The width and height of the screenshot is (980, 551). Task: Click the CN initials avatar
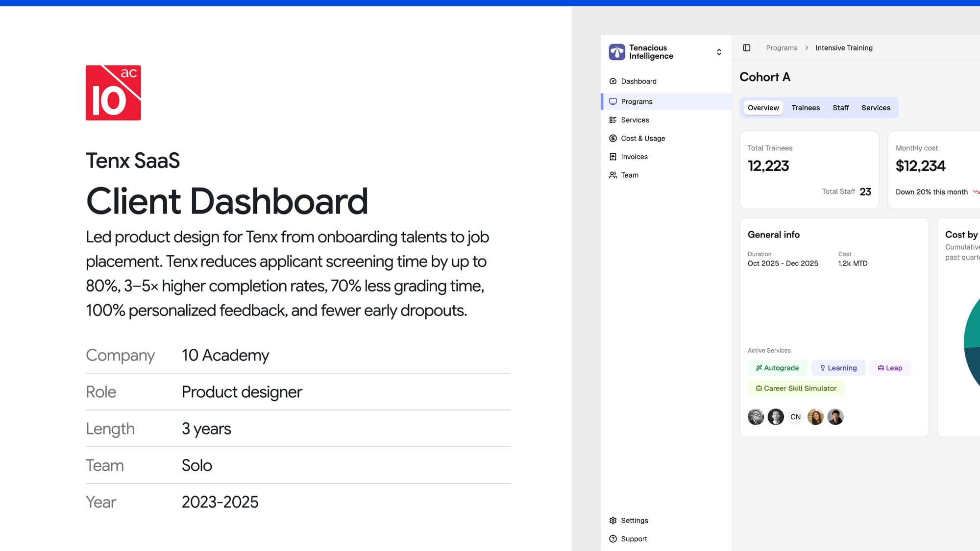point(795,417)
